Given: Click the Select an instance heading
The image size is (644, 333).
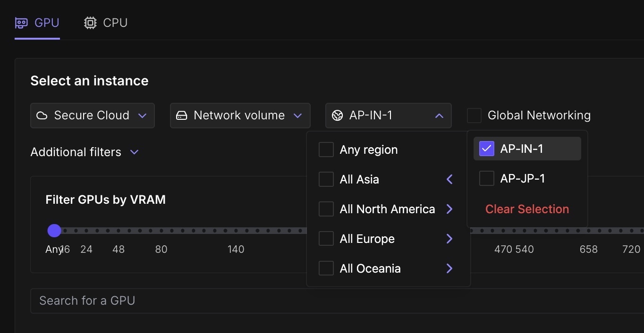Looking at the screenshot, I should click(90, 81).
